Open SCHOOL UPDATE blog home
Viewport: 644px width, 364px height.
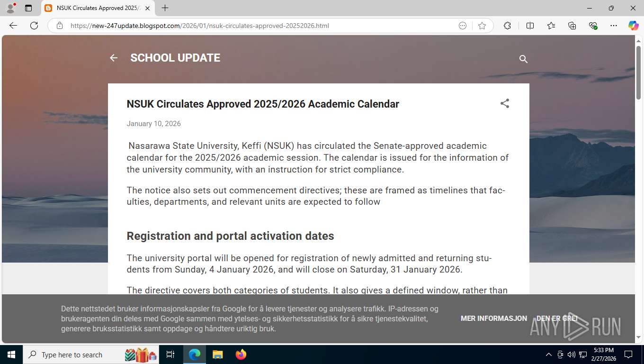point(175,58)
